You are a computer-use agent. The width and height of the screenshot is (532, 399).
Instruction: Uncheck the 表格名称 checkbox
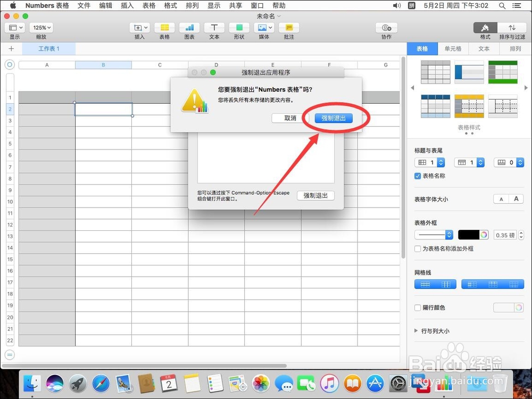click(418, 176)
